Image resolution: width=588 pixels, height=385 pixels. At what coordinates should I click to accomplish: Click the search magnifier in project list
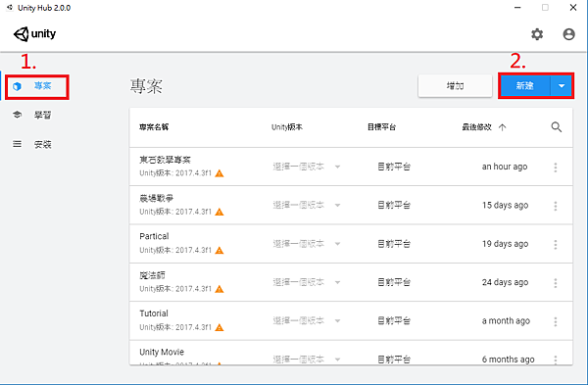pyautogui.click(x=556, y=127)
